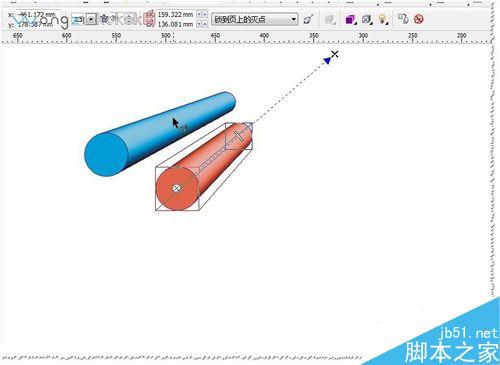This screenshot has height=365, width=500.
Task: Click the vanishing point X marker on canvas
Action: (x=335, y=54)
